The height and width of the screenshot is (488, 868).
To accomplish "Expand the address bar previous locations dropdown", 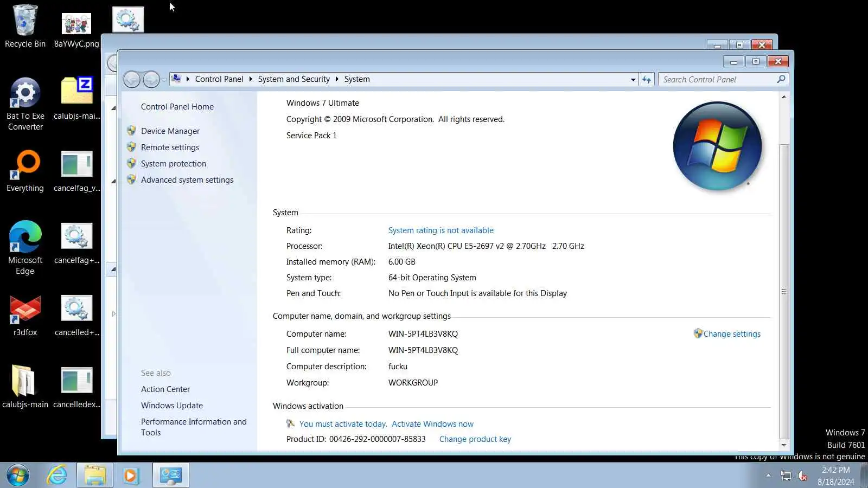I will (x=633, y=80).
